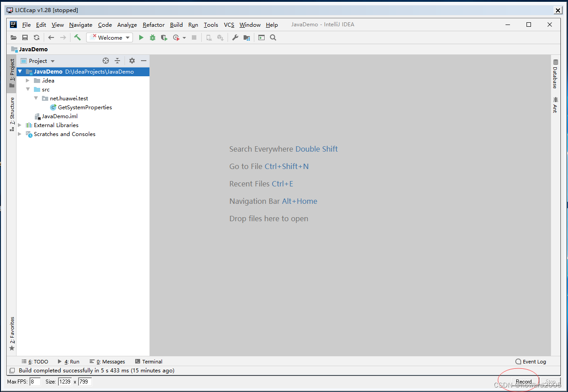The image size is (568, 392).
Task: Open the 0: Messages tool window
Action: 107,362
